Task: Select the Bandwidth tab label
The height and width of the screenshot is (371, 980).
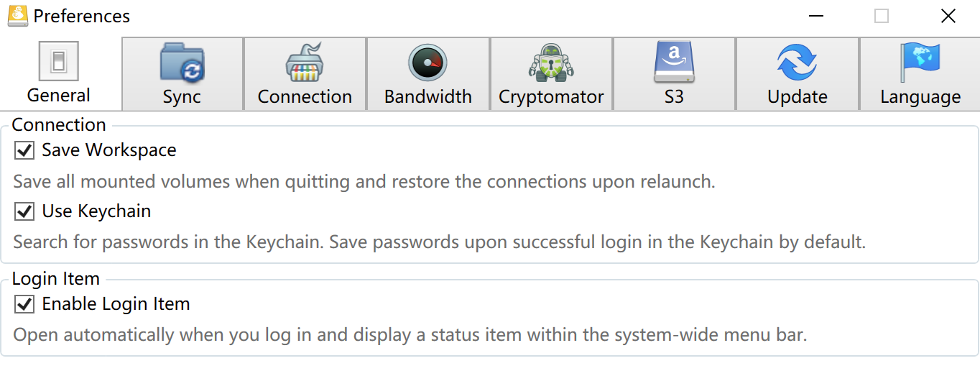Action: pos(428,97)
